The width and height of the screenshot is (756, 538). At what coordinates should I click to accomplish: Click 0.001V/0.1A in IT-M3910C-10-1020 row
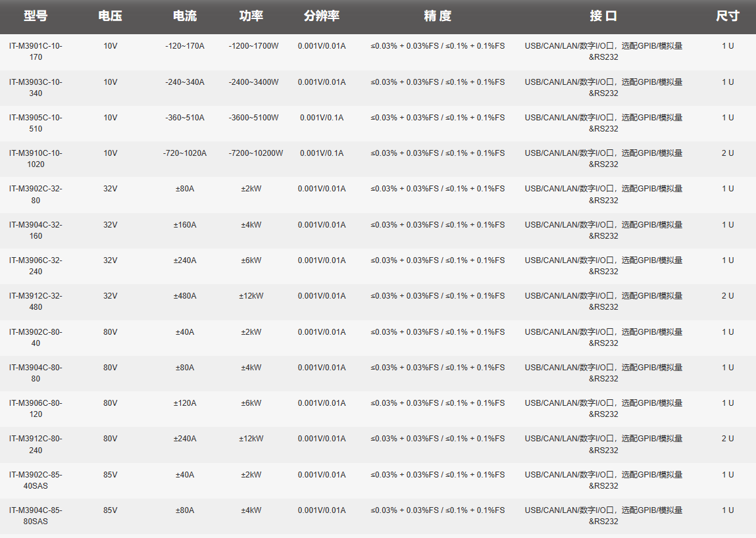tap(322, 153)
